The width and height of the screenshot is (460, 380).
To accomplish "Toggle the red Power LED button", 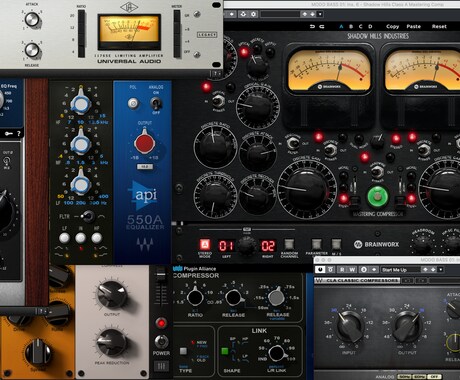I will [161, 323].
